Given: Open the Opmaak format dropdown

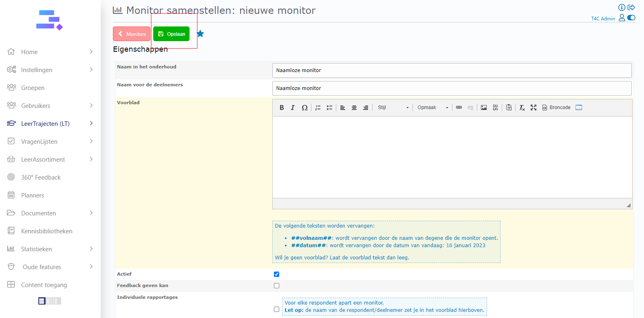Looking at the screenshot, I should (x=432, y=107).
